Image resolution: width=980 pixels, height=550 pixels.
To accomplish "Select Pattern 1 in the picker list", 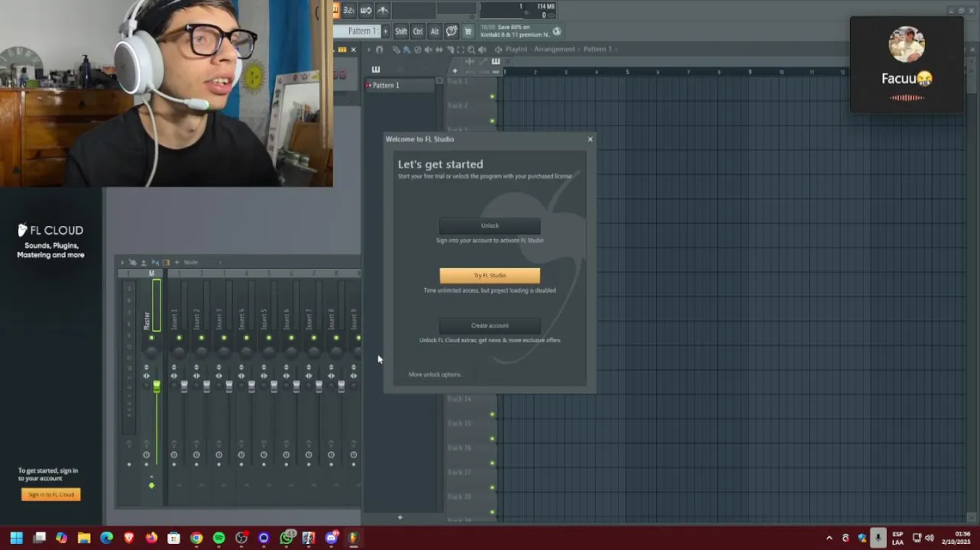I will pyautogui.click(x=400, y=86).
